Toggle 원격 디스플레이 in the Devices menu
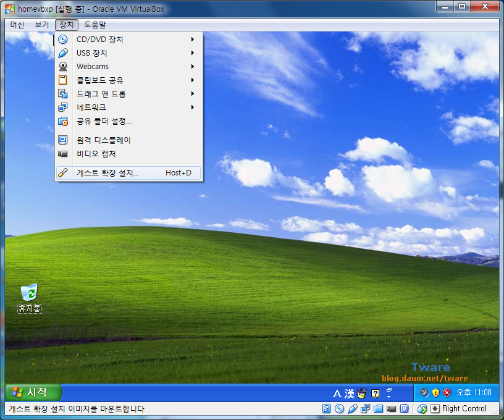 (x=129, y=140)
